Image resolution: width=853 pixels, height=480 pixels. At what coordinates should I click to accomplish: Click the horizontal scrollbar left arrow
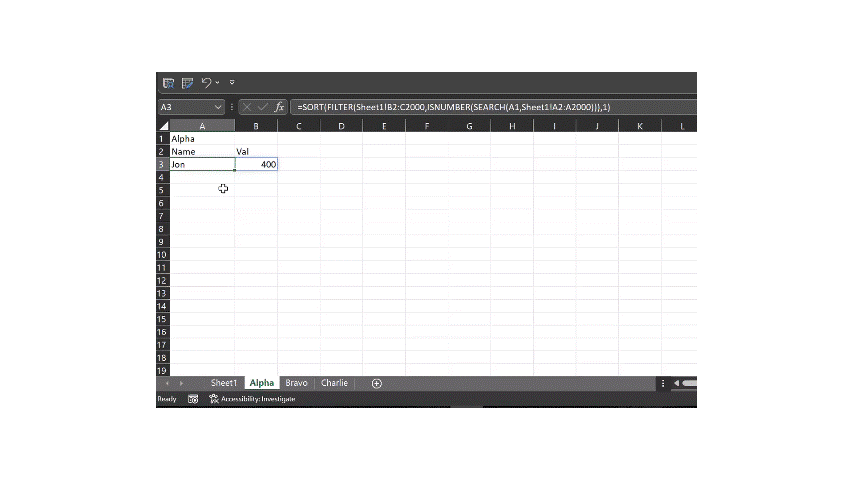click(x=676, y=384)
